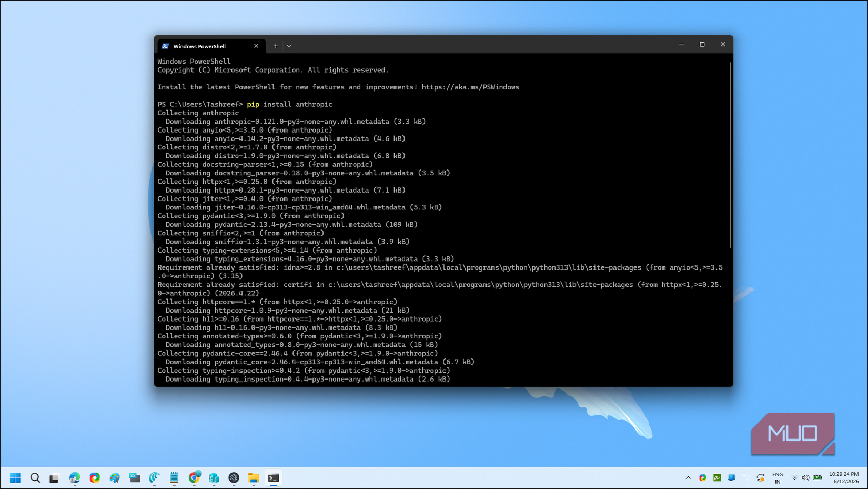Open the new tab profile dropdown chevron

(x=289, y=46)
